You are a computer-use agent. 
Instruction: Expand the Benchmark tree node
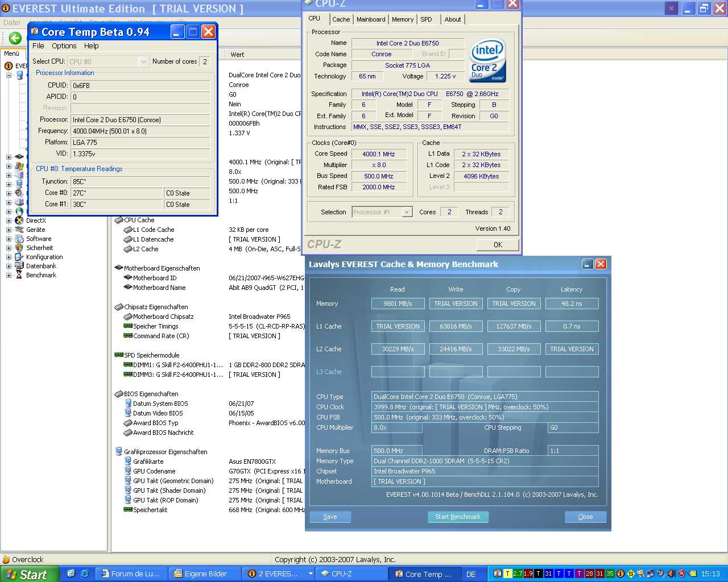[9, 275]
